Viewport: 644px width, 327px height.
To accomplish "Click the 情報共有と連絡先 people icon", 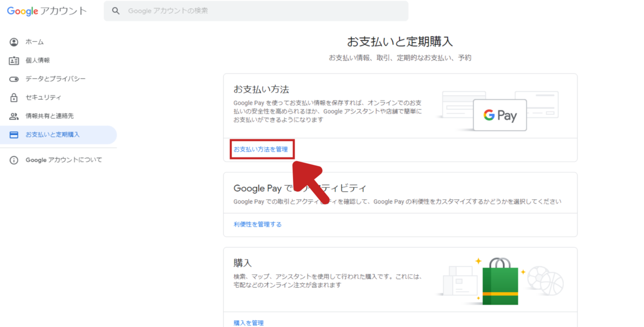I will tap(14, 116).
